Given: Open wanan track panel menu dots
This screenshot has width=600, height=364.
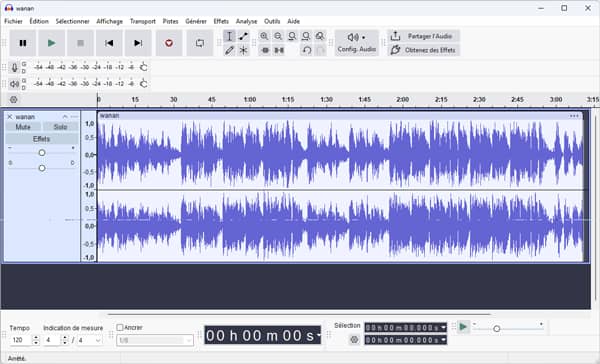Looking at the screenshot, I should click(x=74, y=117).
